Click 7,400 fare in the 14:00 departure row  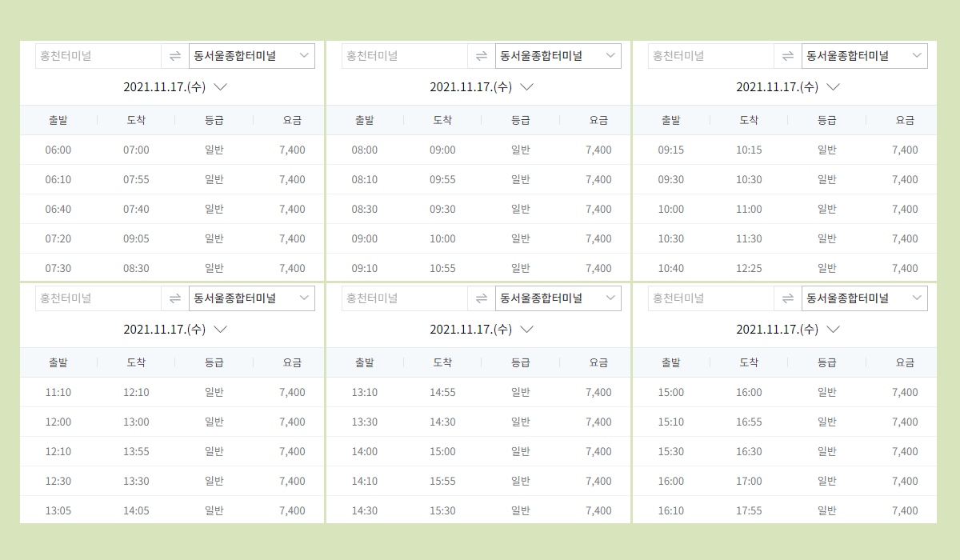click(x=598, y=452)
